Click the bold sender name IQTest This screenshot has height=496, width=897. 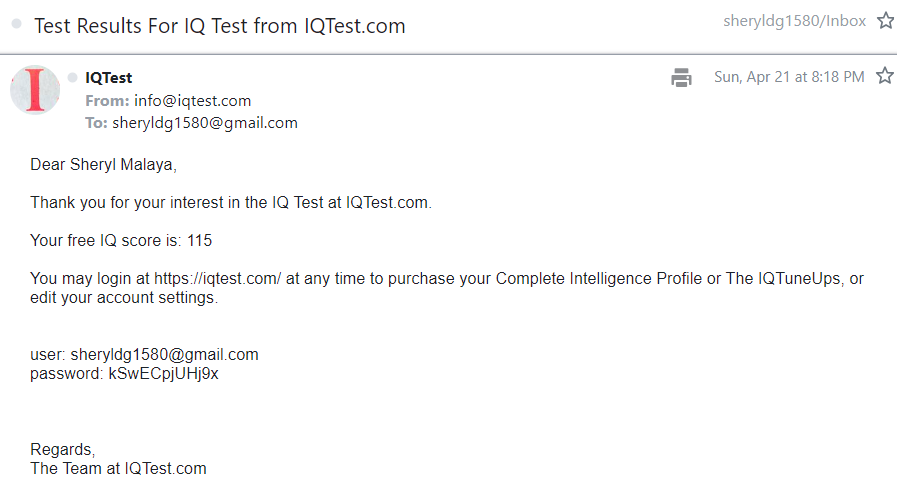tap(109, 78)
